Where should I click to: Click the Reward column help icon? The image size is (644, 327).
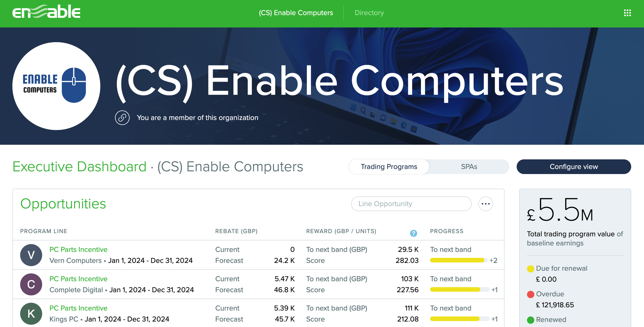click(414, 233)
